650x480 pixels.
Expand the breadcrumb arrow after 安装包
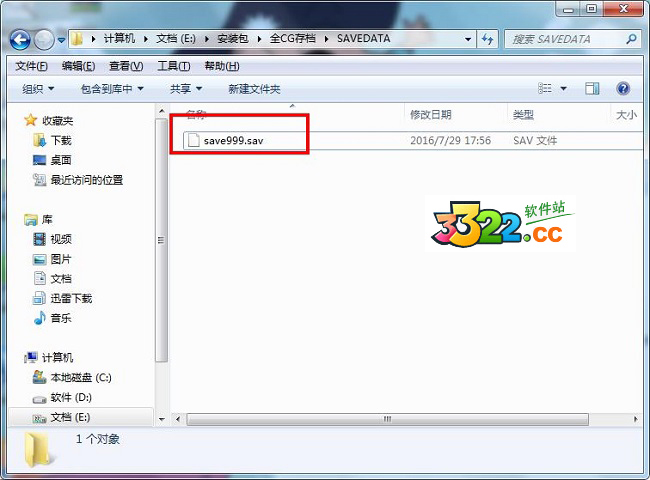point(259,39)
